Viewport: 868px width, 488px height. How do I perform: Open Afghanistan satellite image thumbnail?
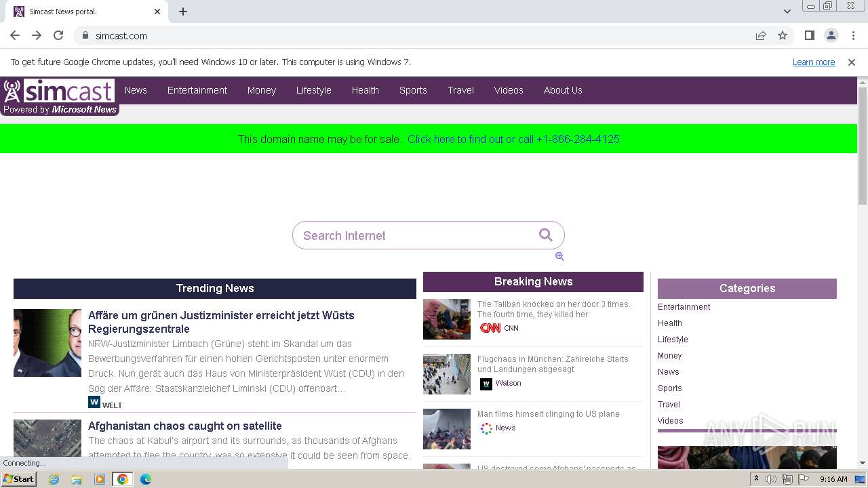47,438
